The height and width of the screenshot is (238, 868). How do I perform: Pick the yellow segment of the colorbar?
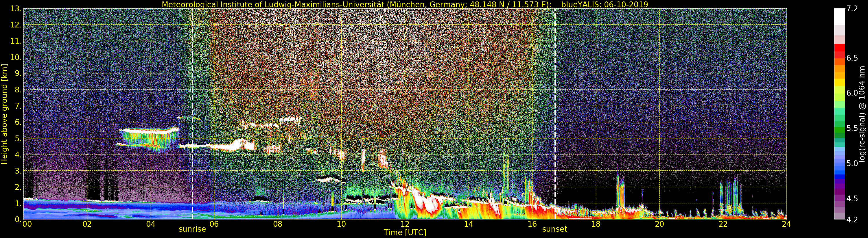point(839,83)
